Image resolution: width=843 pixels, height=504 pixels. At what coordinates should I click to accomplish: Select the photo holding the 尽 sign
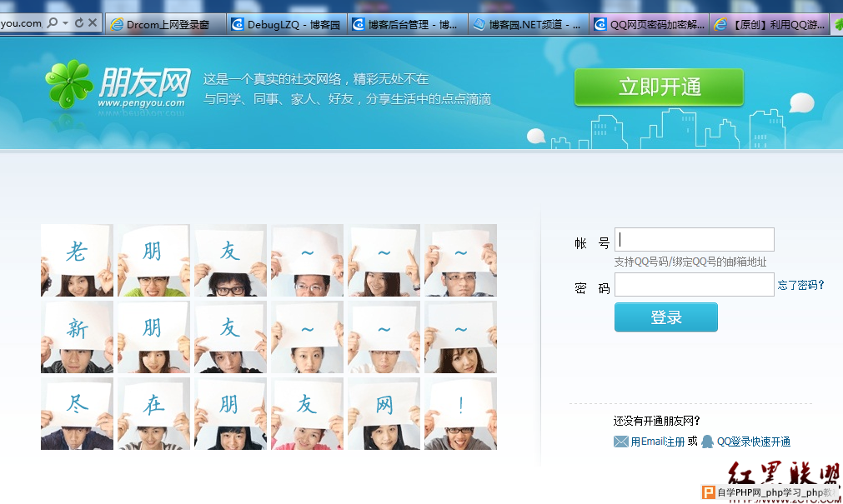click(x=77, y=414)
